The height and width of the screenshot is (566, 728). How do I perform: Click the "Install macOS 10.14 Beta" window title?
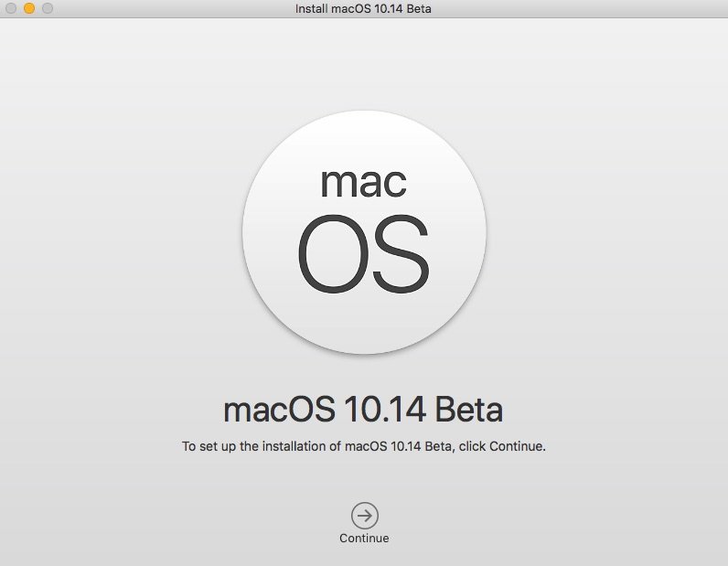coord(363,9)
